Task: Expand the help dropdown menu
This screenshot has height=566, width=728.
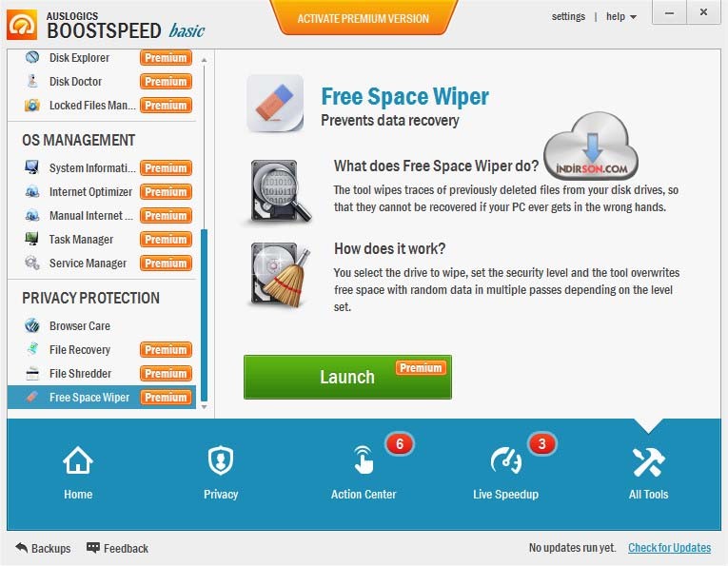Action: click(621, 17)
